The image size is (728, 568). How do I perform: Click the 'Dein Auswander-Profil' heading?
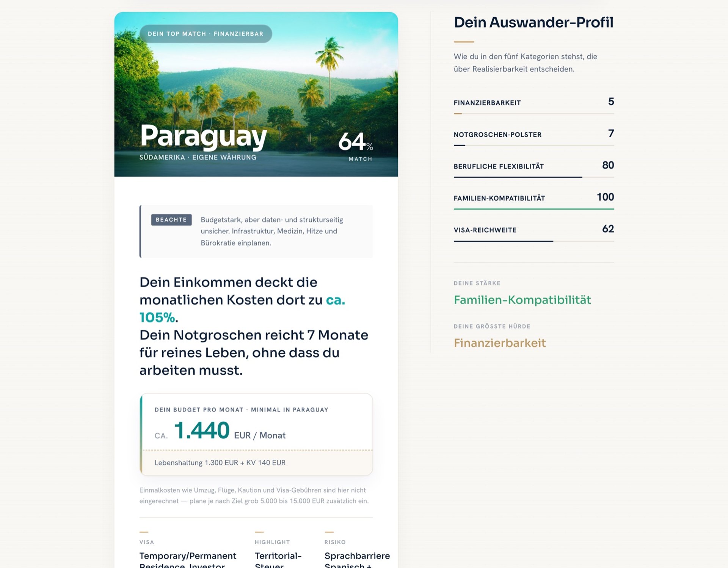tap(533, 22)
